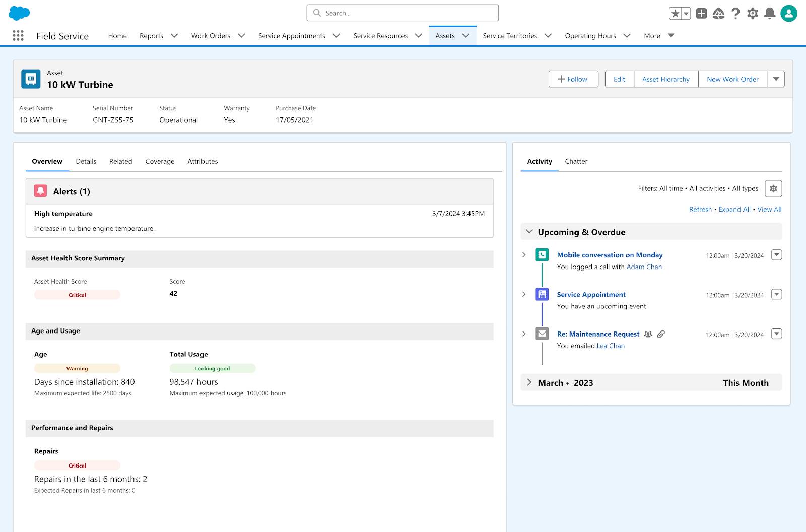The width and height of the screenshot is (806, 532).
Task: Open the More navigation menu
Action: [x=659, y=36]
